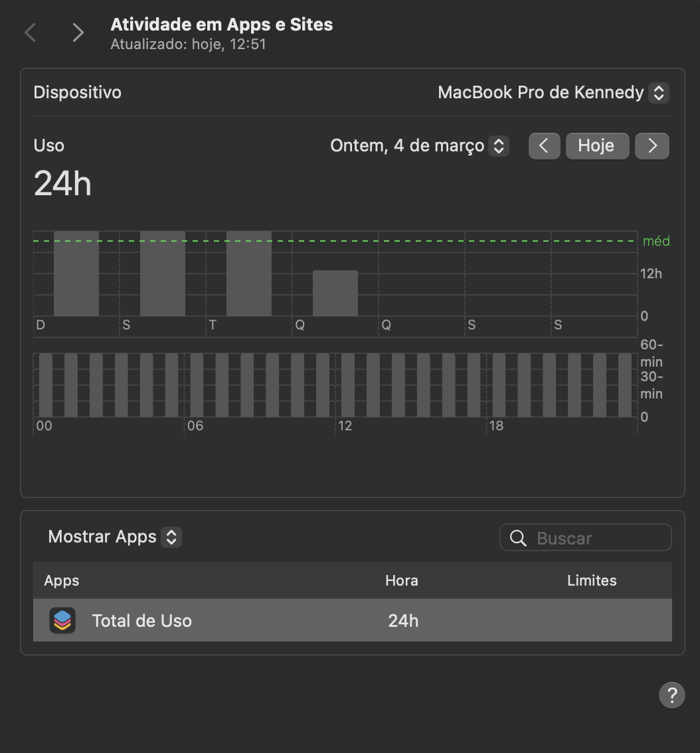Click the magnifying glass search icon
This screenshot has height=753, width=700.
coord(518,538)
